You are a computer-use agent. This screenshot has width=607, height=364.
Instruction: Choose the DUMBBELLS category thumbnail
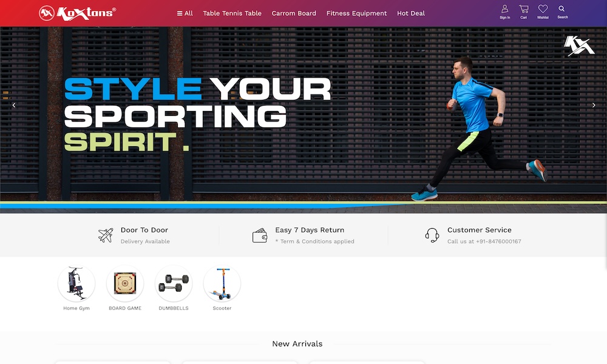pyautogui.click(x=174, y=283)
